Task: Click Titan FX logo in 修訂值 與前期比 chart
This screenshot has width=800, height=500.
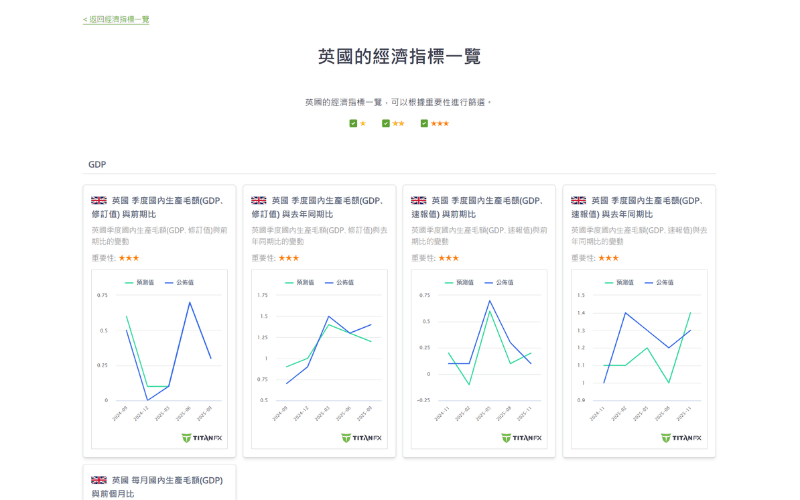Action: click(x=202, y=438)
